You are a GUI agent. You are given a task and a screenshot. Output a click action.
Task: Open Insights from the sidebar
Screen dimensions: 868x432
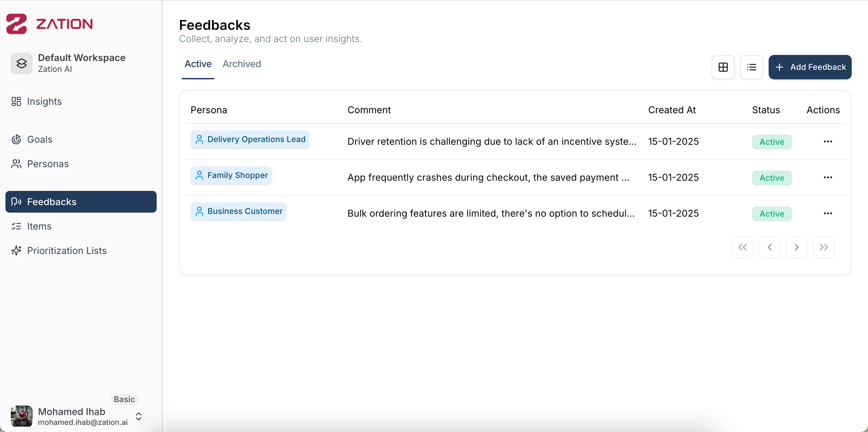[44, 101]
